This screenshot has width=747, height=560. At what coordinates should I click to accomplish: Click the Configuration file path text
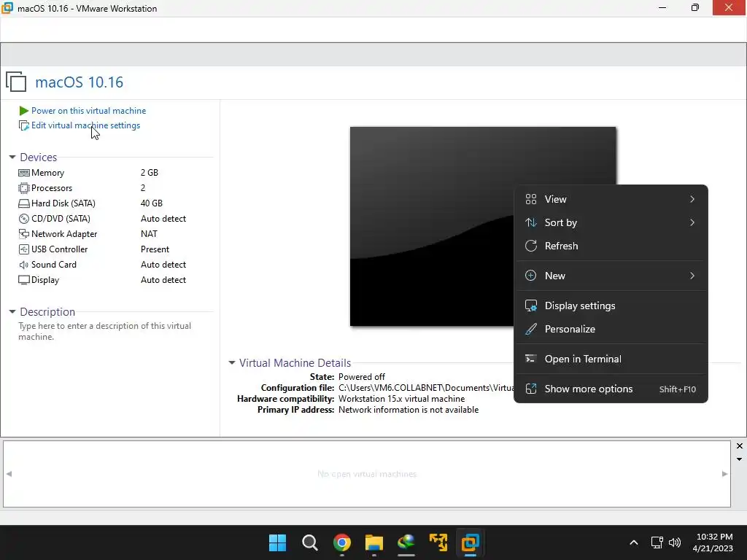coord(426,388)
